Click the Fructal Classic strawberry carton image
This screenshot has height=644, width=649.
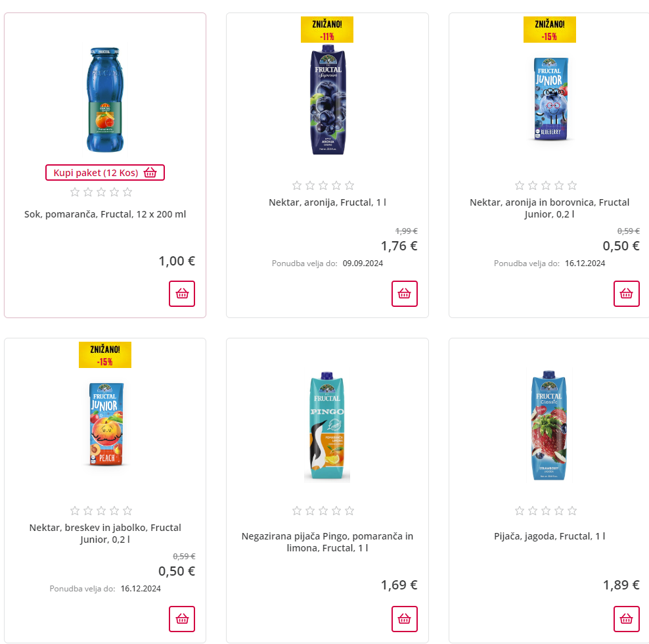(x=549, y=426)
